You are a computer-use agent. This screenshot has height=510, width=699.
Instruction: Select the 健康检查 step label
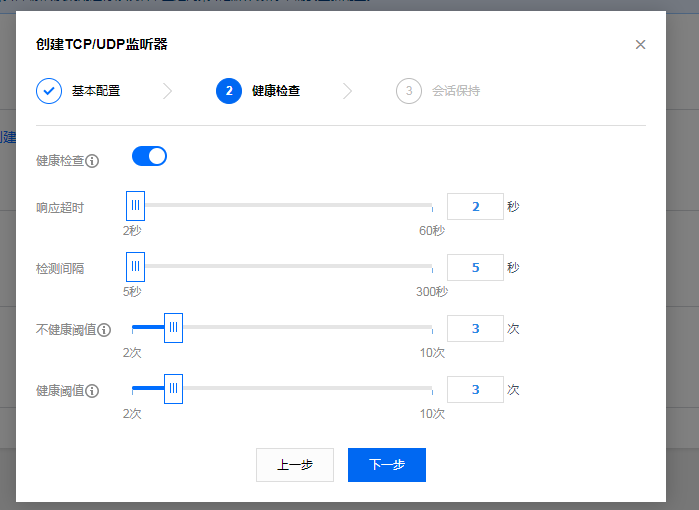(x=276, y=91)
